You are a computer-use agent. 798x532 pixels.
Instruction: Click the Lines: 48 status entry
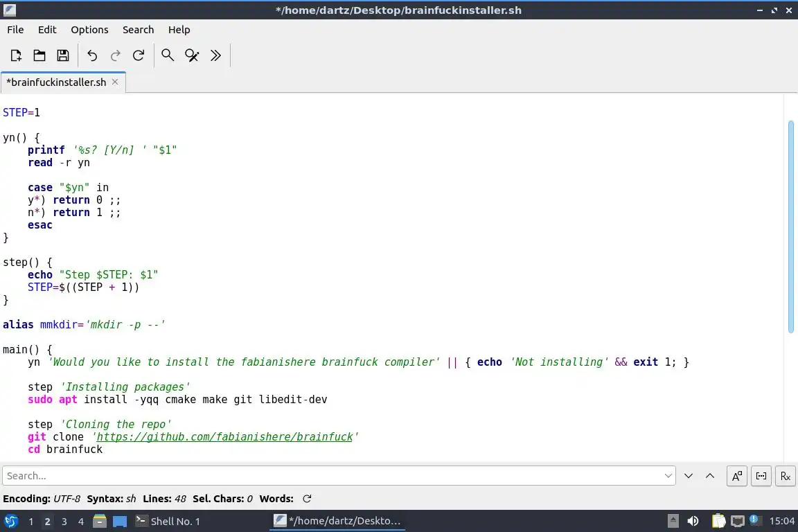point(164,499)
